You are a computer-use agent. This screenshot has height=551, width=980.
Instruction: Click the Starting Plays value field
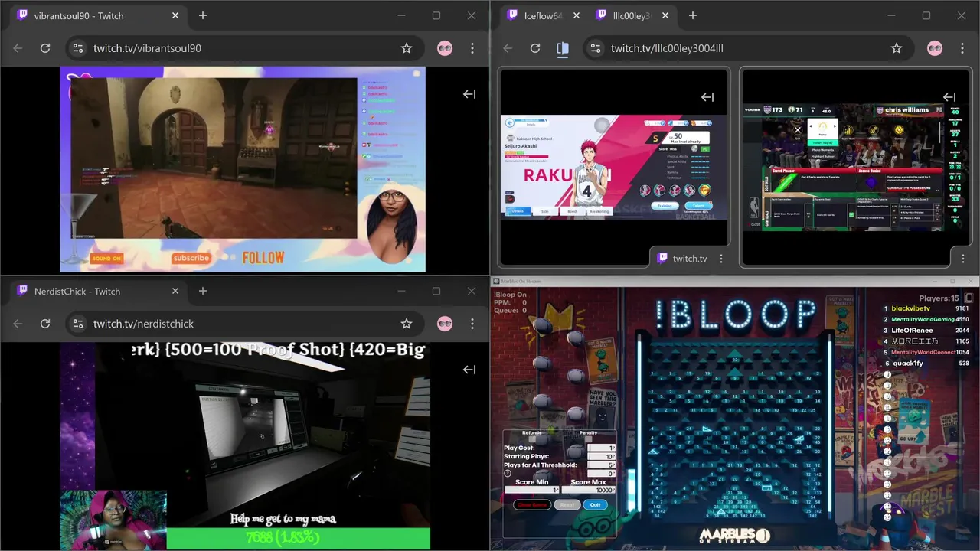[601, 457]
